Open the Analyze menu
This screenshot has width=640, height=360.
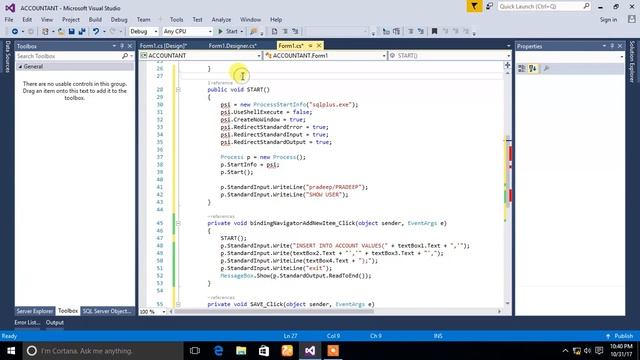(x=221, y=20)
